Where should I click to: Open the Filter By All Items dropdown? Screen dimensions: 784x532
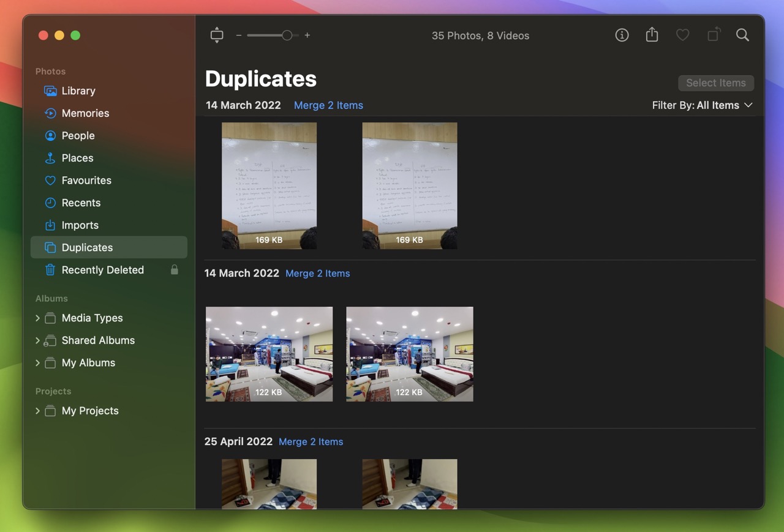pyautogui.click(x=702, y=105)
